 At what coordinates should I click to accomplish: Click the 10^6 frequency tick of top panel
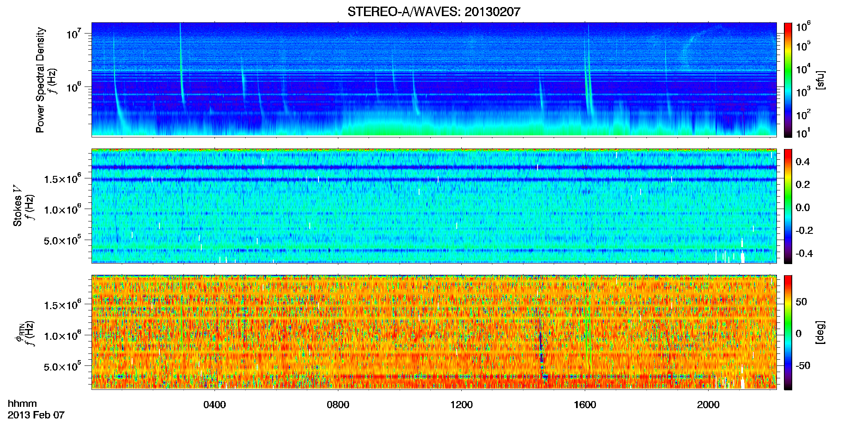(73, 87)
